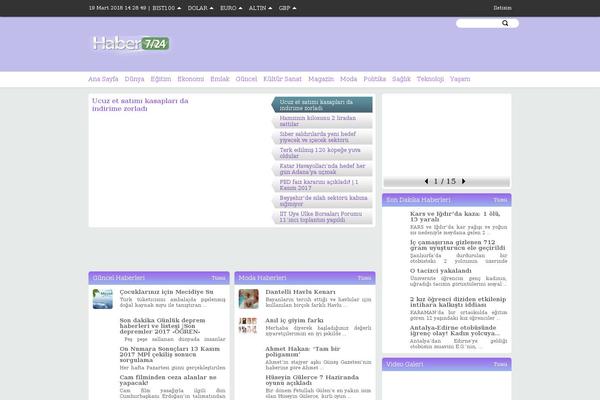Focus the search input field
Viewport: 600px width, 400px height.
click(479, 23)
